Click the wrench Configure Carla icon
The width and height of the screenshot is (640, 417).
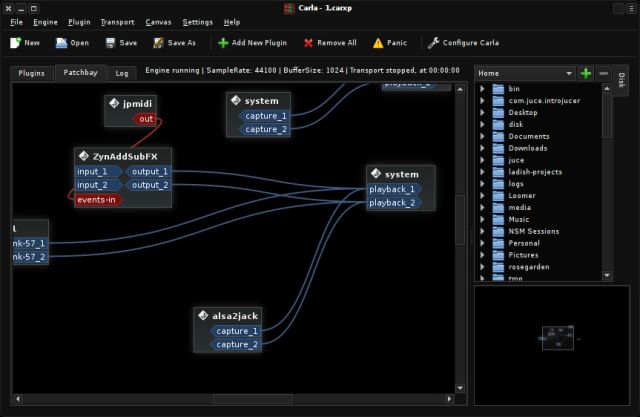coord(433,43)
